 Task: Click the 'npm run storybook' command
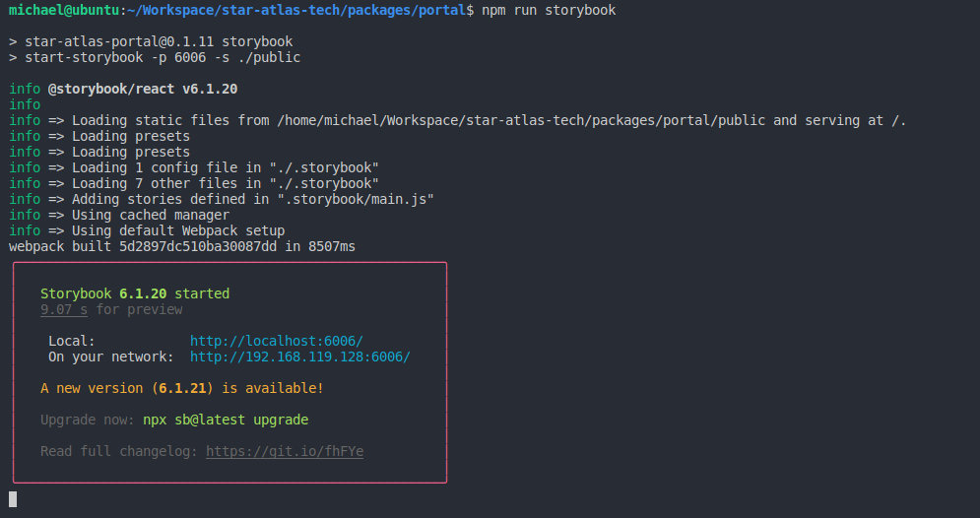coord(549,10)
